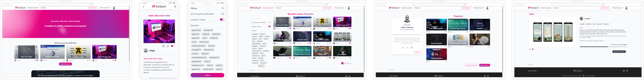This screenshot has width=644, height=80.
Task: Go to next page using pagination arrow
Action: pyautogui.click(x=350, y=63)
